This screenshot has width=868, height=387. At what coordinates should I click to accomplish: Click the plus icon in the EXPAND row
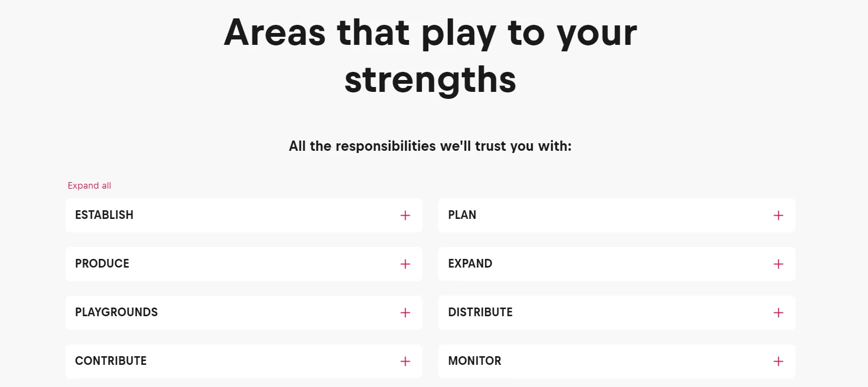point(778,264)
